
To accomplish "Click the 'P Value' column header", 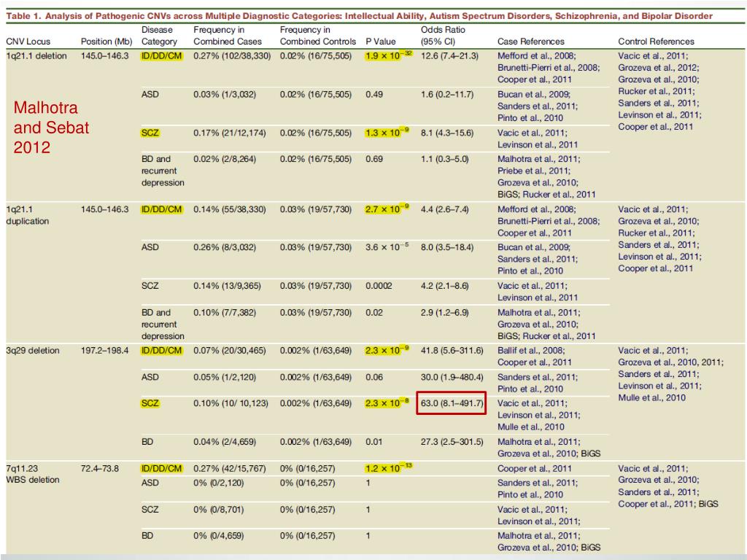I will 381,42.
